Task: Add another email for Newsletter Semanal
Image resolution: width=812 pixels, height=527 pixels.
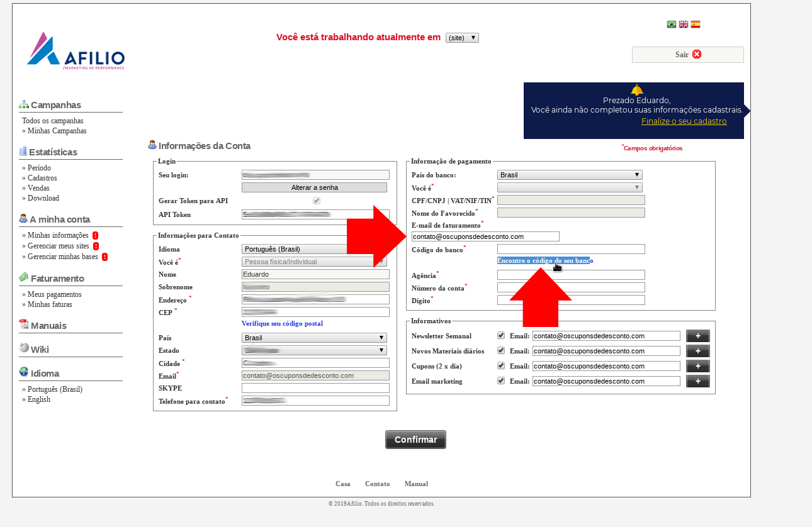Action: [698, 336]
